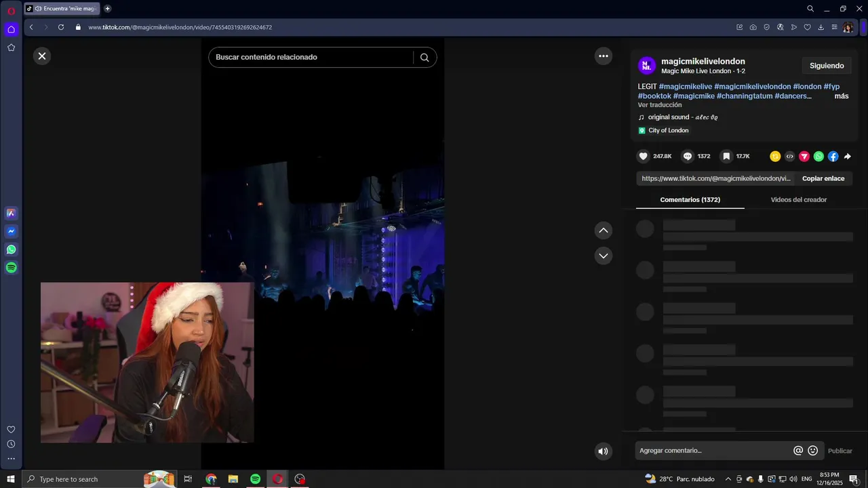Screen dimensions: 868x488
Task: Open 'original sound' music link
Action: click(683, 117)
